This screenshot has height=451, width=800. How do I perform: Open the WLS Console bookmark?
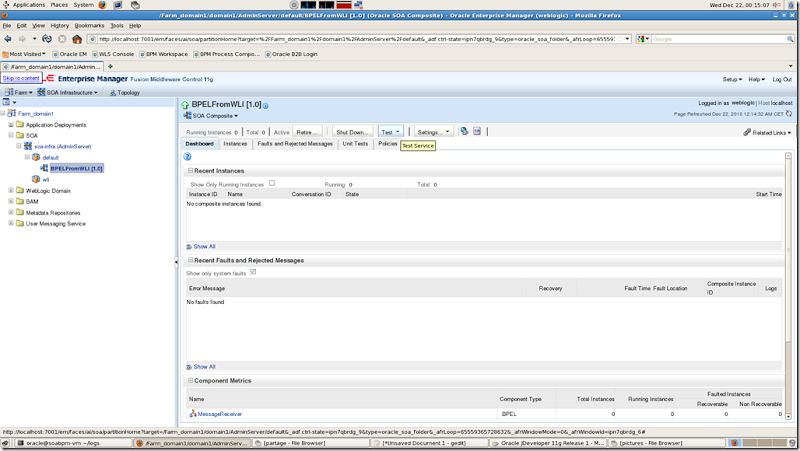(113, 54)
